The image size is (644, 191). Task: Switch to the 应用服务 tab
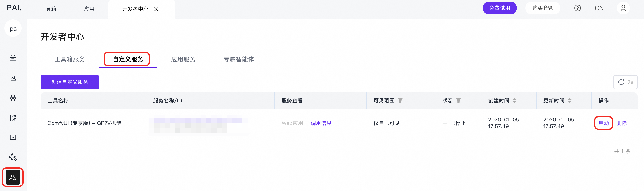coord(183,59)
